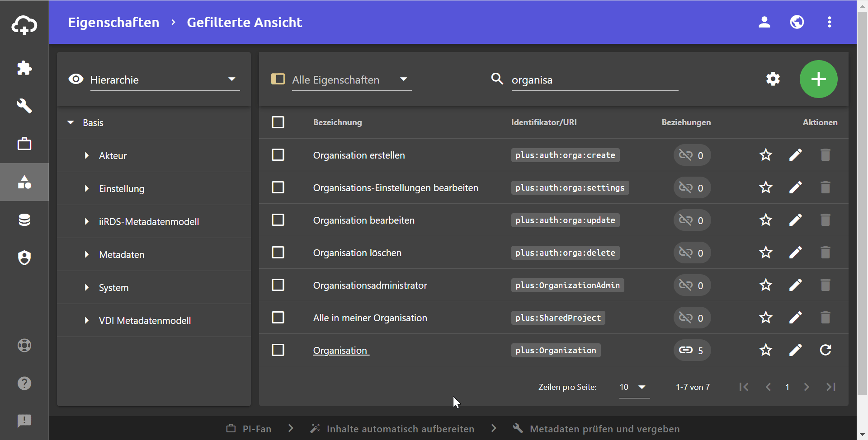Delete Organisations-Einstellungen bearbeiten with trash icon

(826, 187)
